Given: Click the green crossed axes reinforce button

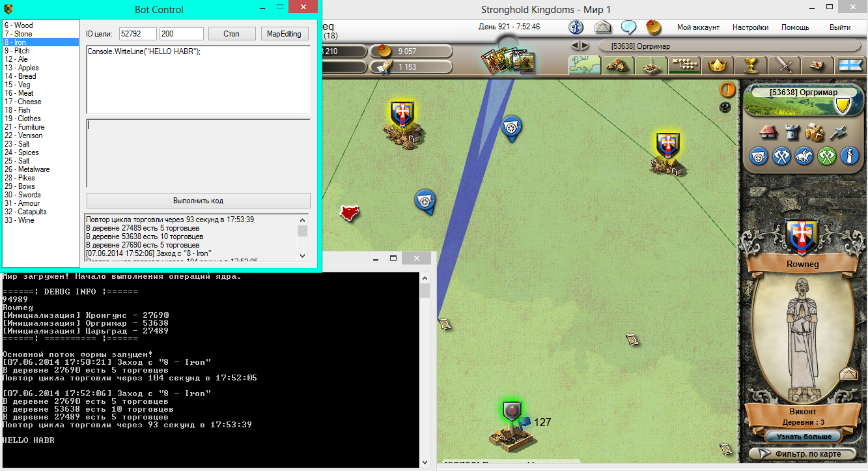Looking at the screenshot, I should 827,156.
